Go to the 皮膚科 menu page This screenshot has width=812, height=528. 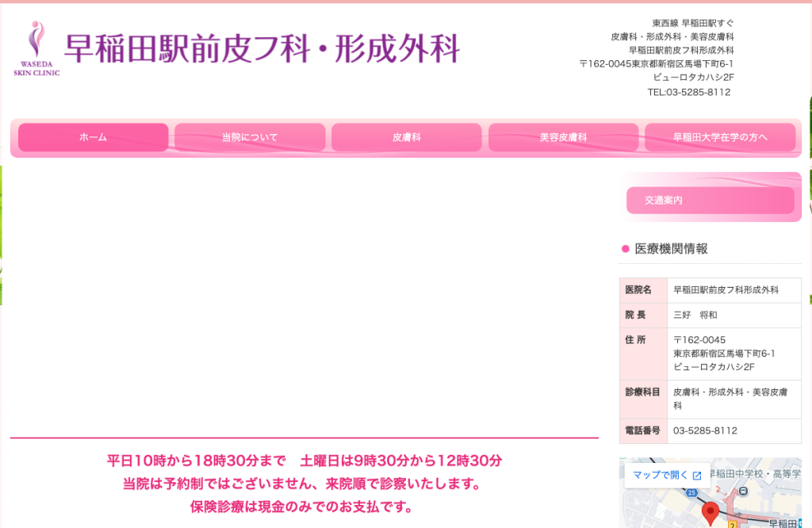(x=407, y=137)
